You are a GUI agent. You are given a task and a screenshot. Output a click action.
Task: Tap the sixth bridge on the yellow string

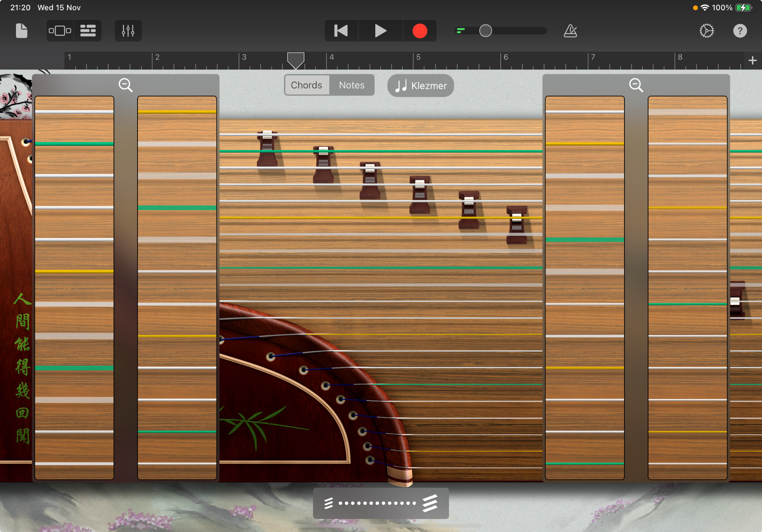pos(517,225)
